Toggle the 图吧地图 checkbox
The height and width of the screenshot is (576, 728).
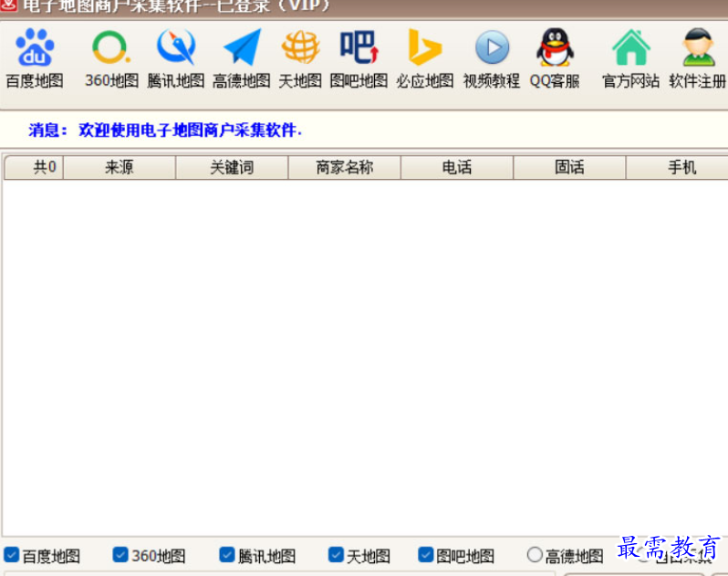(x=425, y=554)
